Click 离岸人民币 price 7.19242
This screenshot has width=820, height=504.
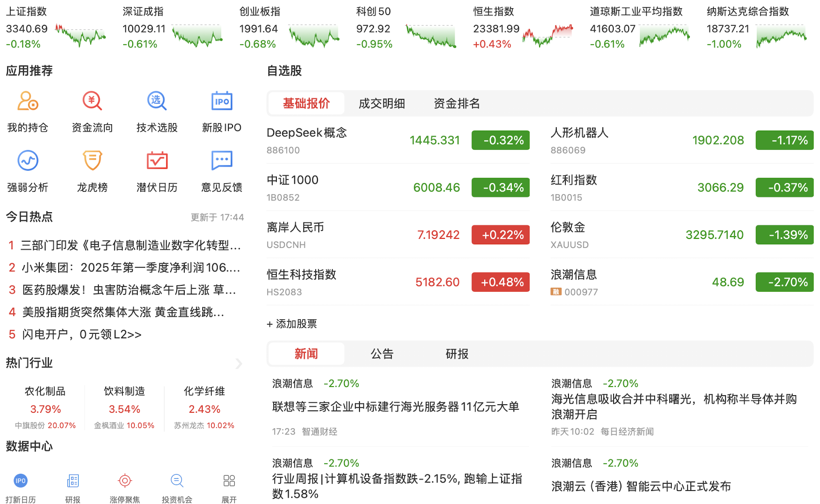tap(438, 235)
